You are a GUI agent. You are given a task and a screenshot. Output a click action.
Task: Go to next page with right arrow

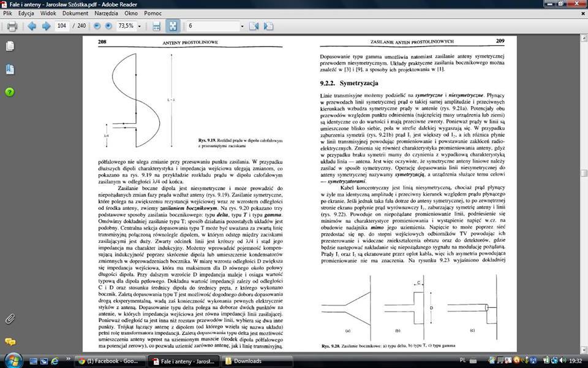(x=46, y=26)
